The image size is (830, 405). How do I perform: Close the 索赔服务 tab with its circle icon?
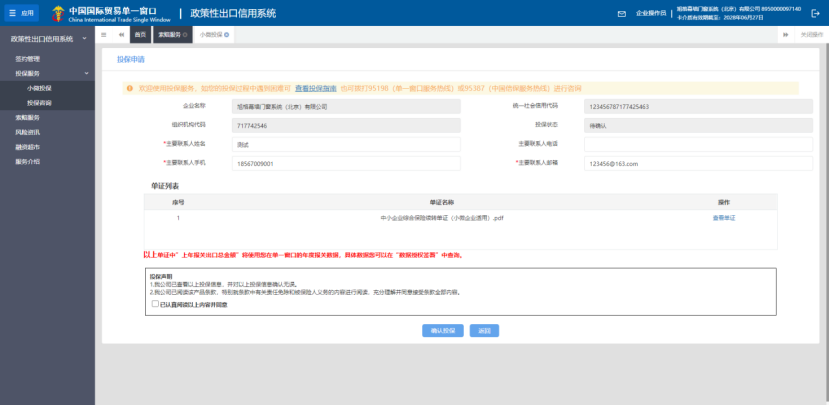185,35
